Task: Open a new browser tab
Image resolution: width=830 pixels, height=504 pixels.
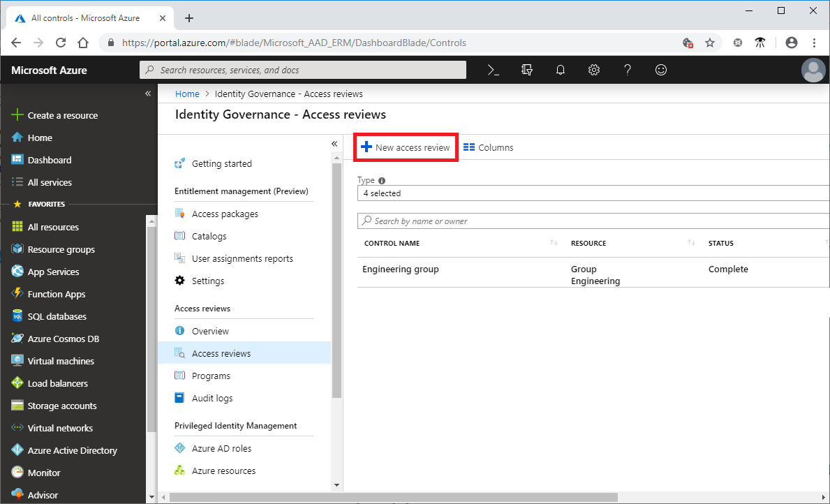Action: [x=189, y=18]
